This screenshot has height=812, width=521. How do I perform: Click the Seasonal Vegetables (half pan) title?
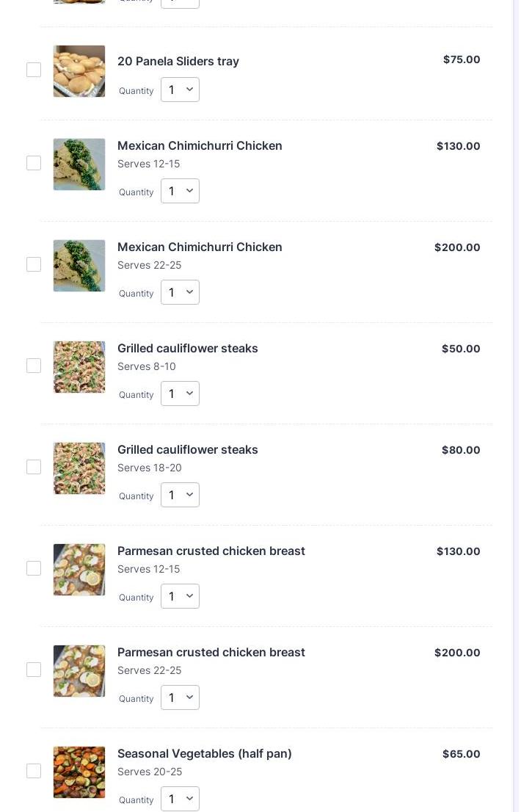coord(205,753)
